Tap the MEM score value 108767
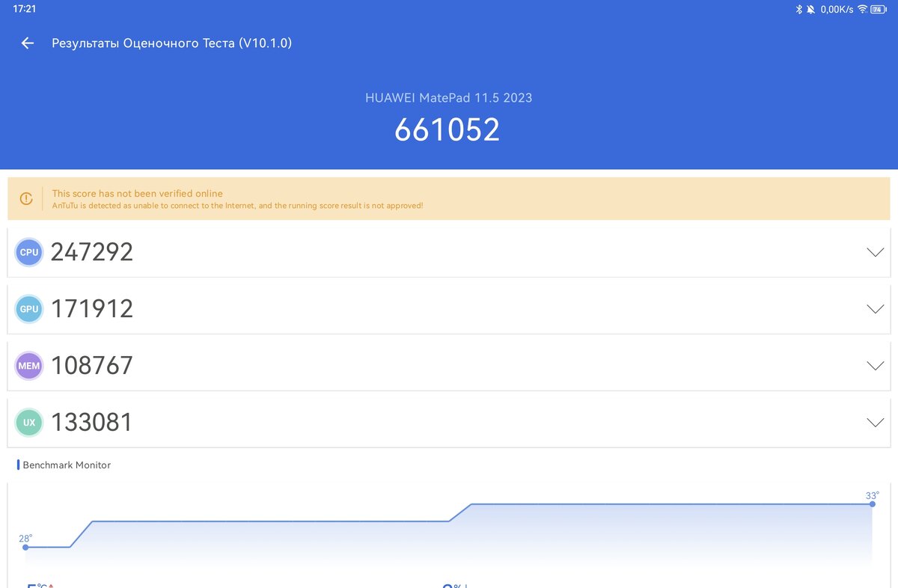This screenshot has width=898, height=588. 92,366
